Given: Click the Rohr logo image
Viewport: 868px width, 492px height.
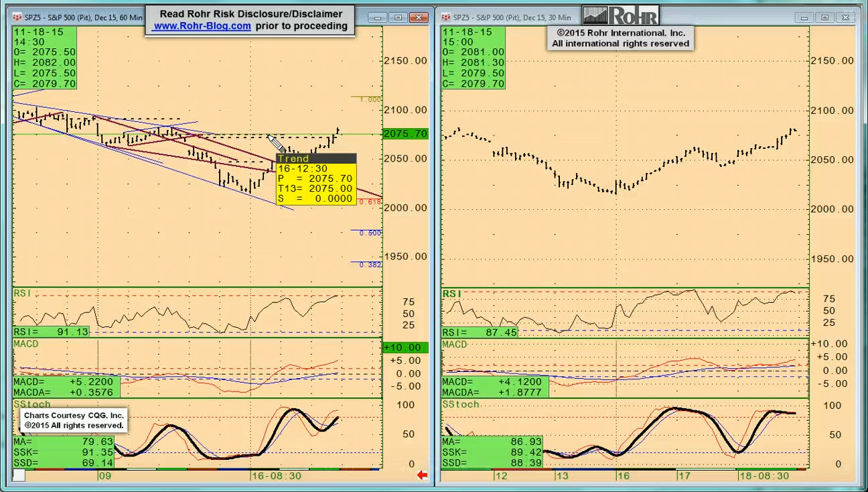Looking at the screenshot, I should pos(620,15).
